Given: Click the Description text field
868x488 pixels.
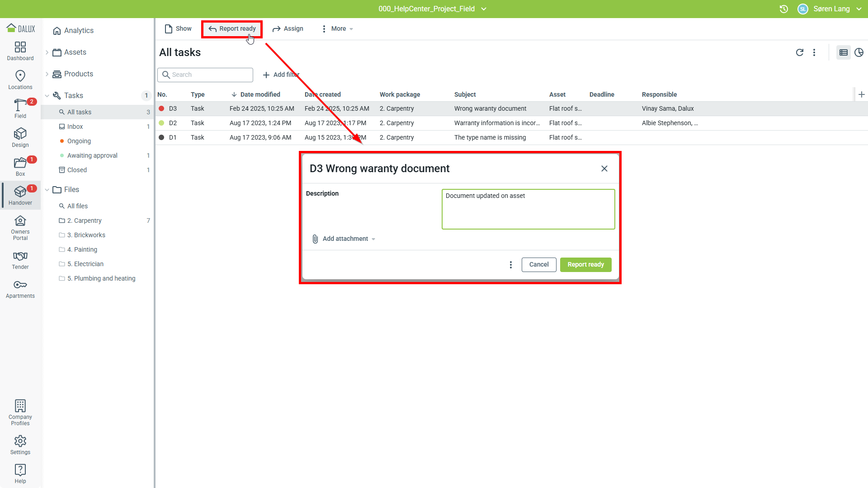Looking at the screenshot, I should 528,209.
